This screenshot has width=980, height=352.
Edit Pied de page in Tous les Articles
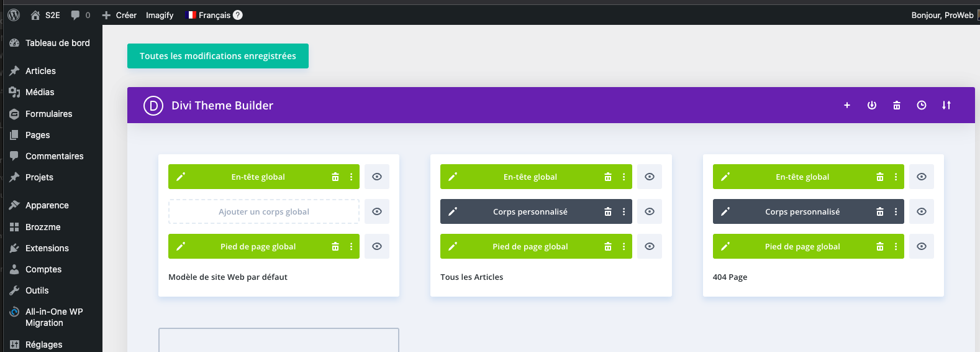453,246
